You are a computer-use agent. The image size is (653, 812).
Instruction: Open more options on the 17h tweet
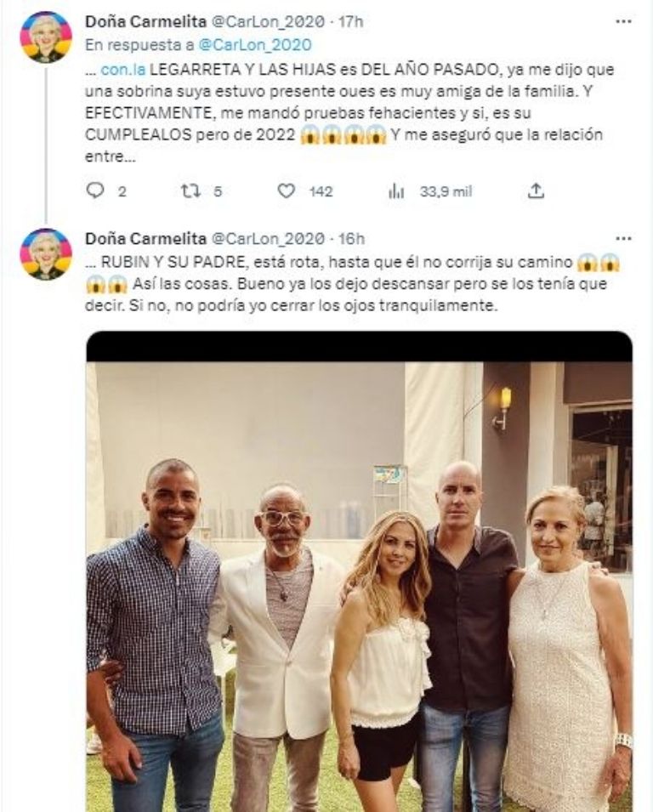(x=623, y=21)
